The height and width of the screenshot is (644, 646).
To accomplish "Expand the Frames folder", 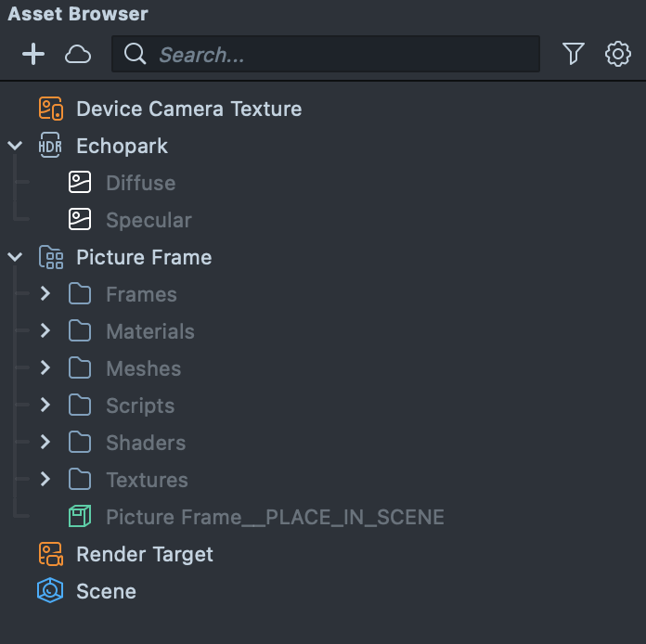I will pos(45,294).
